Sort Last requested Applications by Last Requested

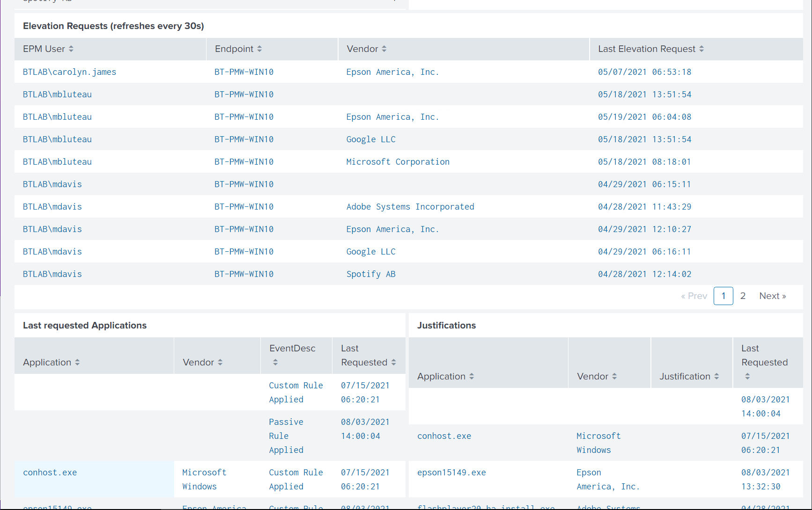[x=369, y=355]
